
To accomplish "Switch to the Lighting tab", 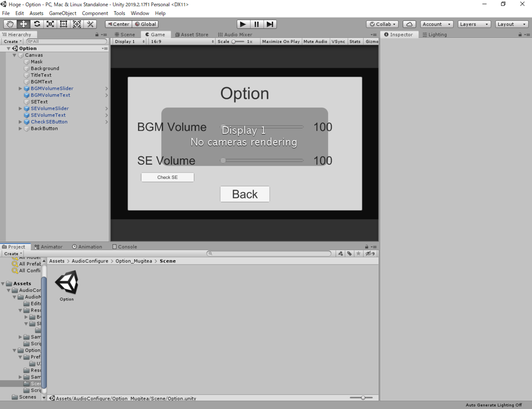I will 434,35.
